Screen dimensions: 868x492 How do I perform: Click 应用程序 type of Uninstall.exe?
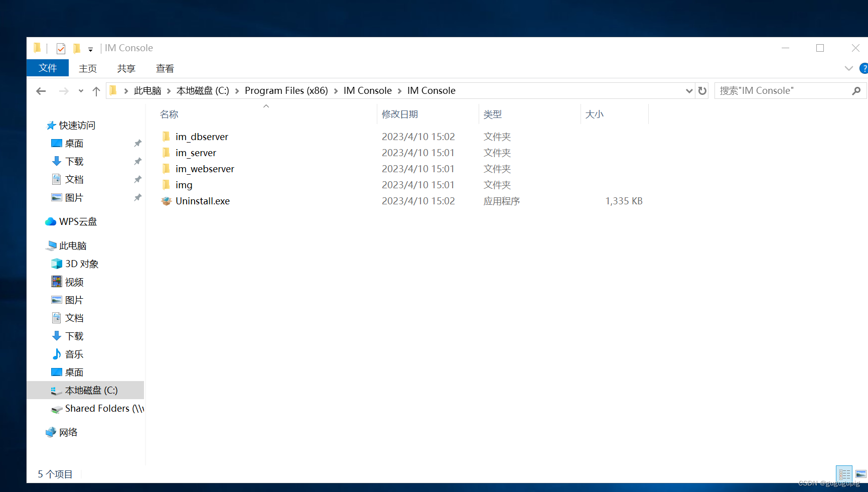click(x=502, y=201)
